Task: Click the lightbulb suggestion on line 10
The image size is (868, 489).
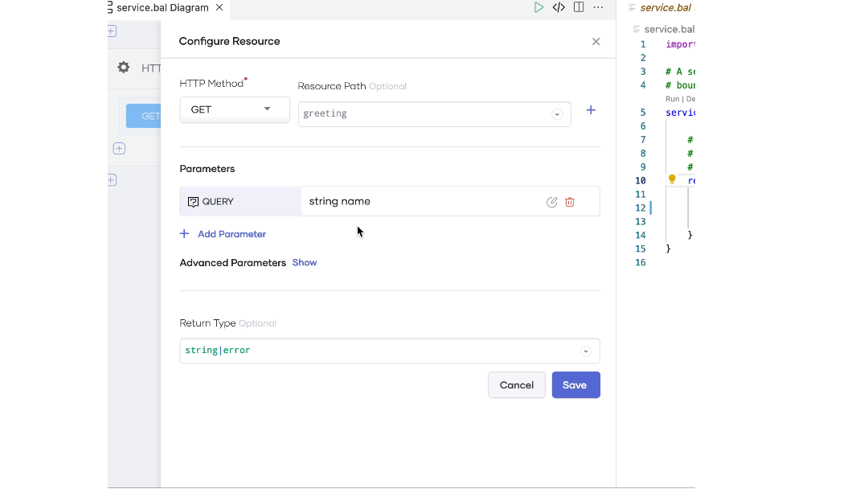Action: [671, 179]
